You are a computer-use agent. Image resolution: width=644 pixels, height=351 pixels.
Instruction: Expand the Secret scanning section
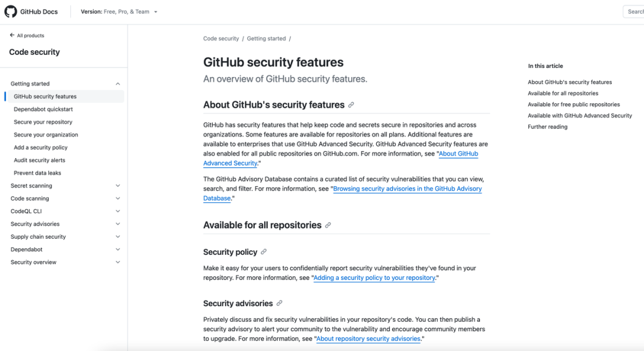[x=117, y=186]
